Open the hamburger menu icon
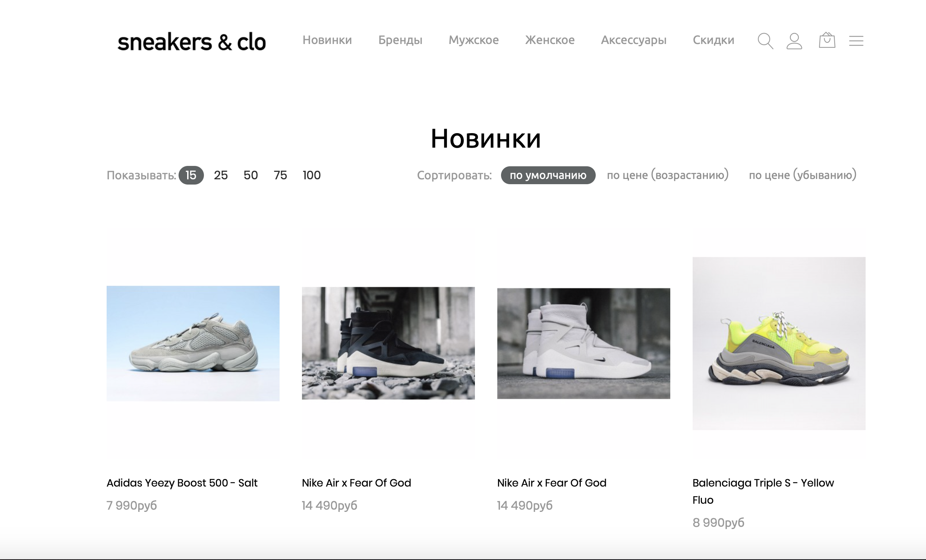This screenshot has width=926, height=560. point(856,41)
